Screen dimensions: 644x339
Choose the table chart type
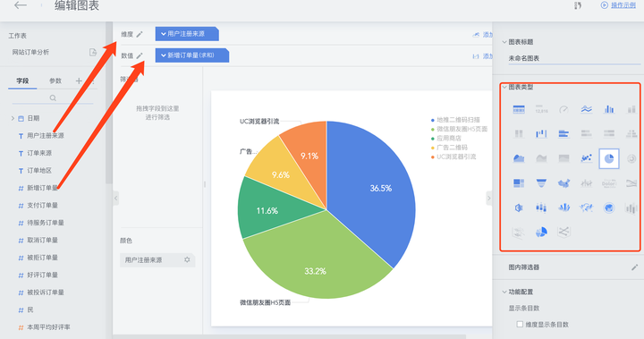(519, 109)
